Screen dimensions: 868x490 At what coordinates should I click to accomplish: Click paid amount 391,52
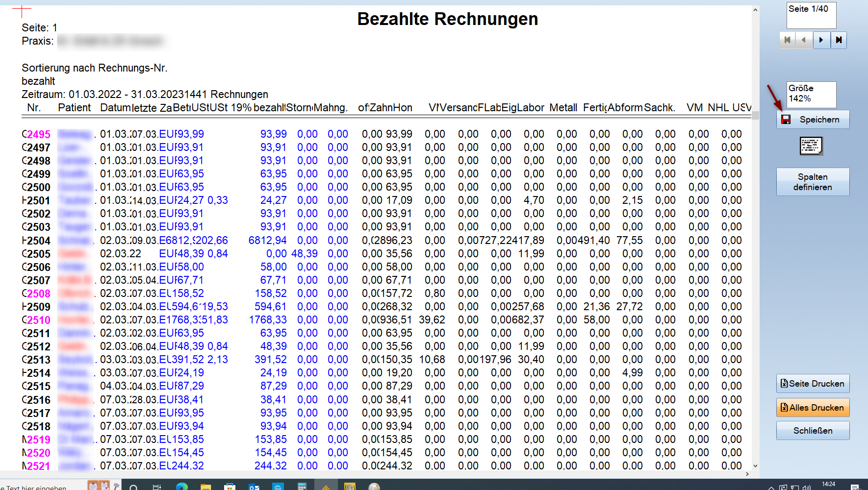point(270,359)
